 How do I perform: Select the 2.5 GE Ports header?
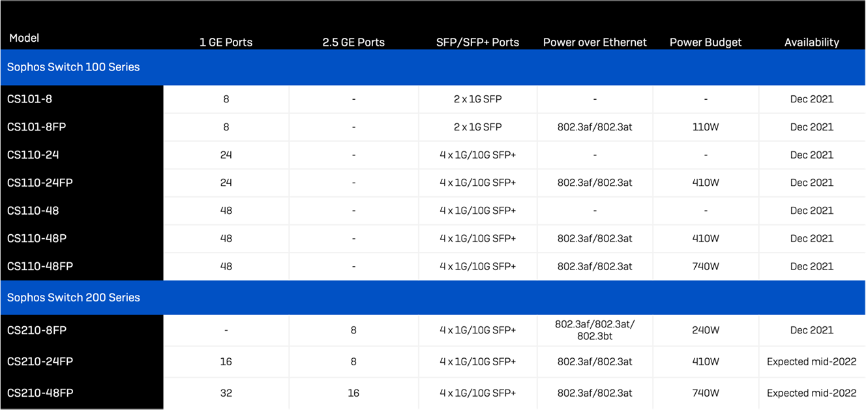(x=353, y=42)
